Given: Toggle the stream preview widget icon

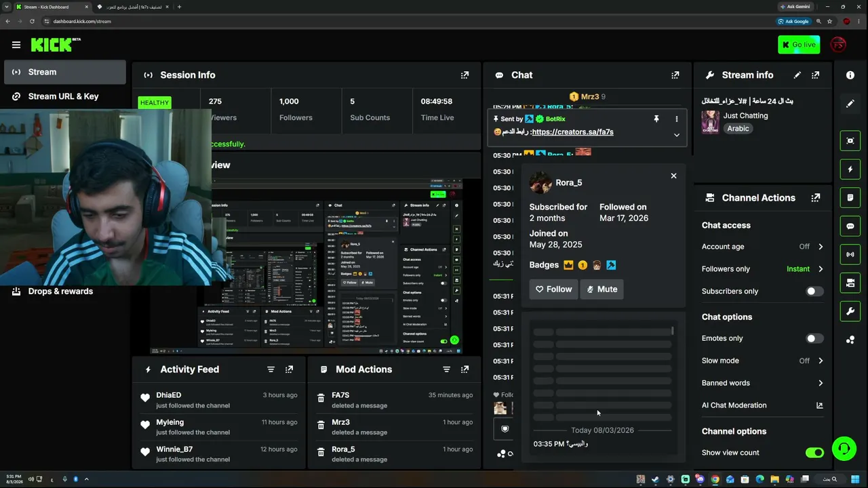Looking at the screenshot, I should click(850, 140).
